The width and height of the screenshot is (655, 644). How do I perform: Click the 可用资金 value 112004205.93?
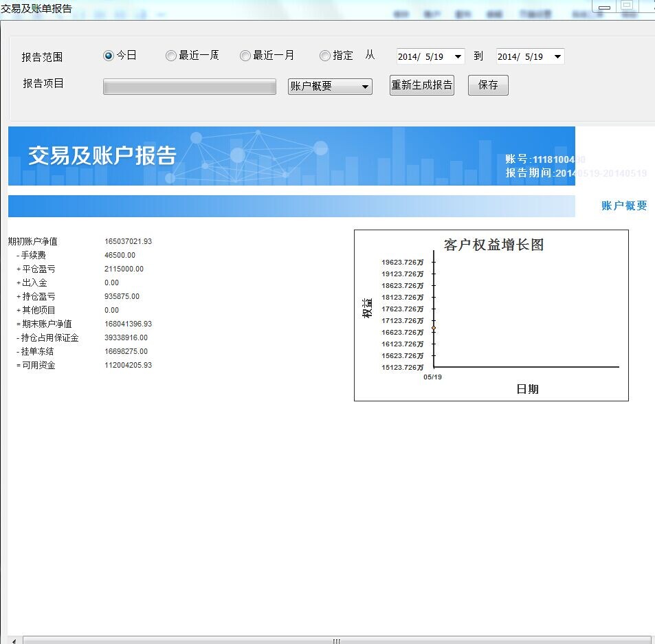click(129, 365)
